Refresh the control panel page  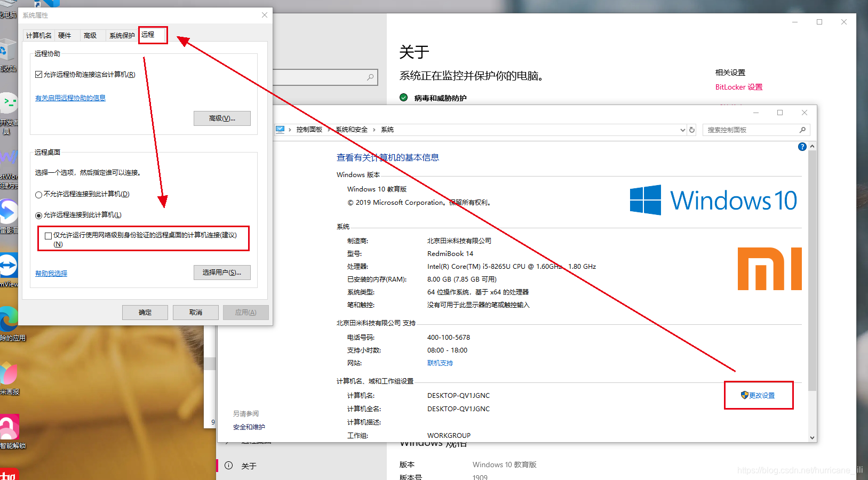coord(692,130)
